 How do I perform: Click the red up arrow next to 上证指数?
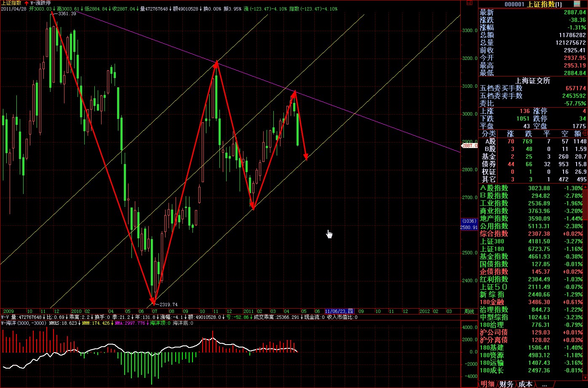[27, 3]
